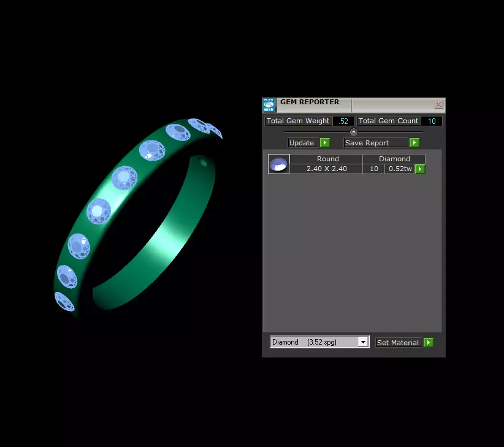Collapse the panel with the round arrow handle
This screenshot has width=504, height=447.
pos(353,132)
